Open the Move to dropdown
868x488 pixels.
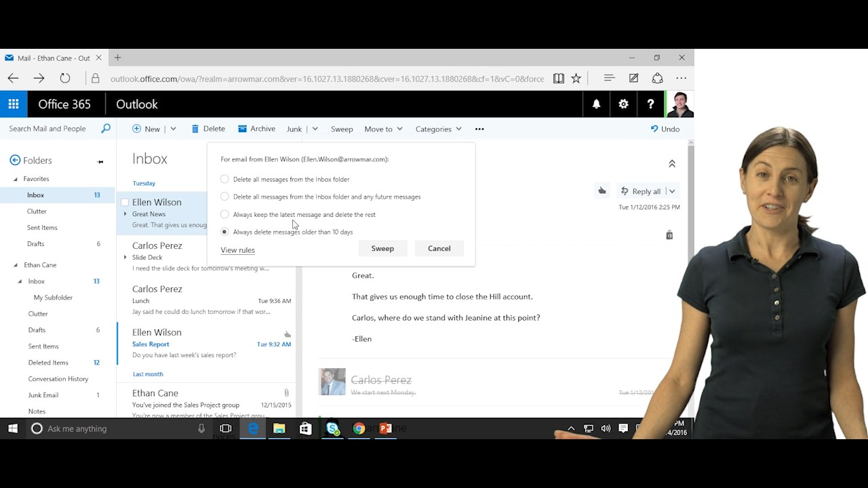pyautogui.click(x=383, y=129)
